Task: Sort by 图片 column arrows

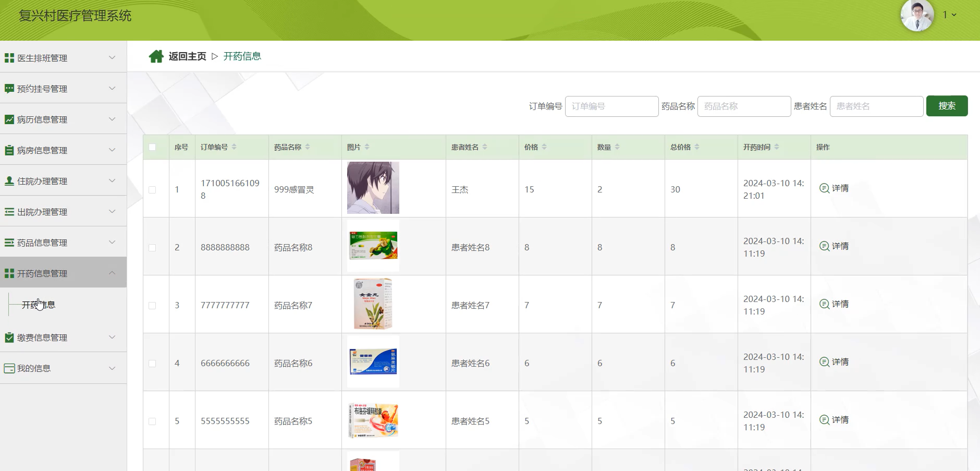Action: click(x=367, y=147)
